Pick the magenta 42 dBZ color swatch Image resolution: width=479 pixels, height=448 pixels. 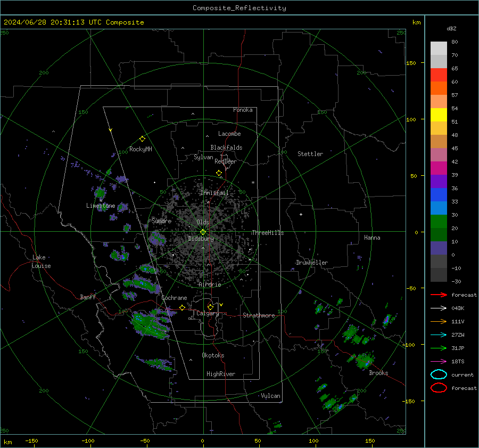point(439,168)
